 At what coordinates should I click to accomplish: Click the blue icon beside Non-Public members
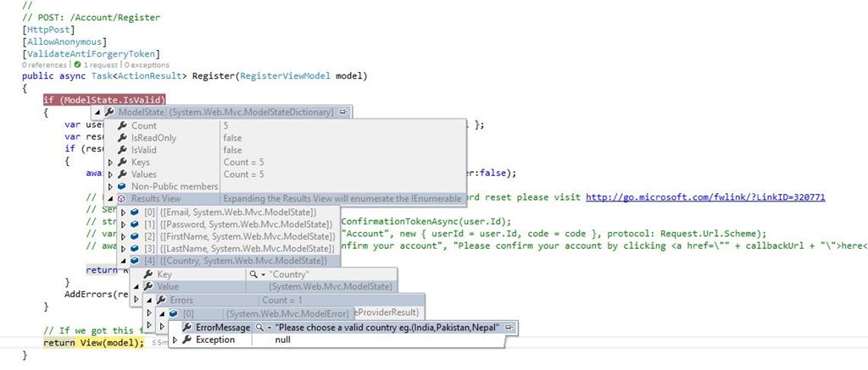[x=122, y=186]
